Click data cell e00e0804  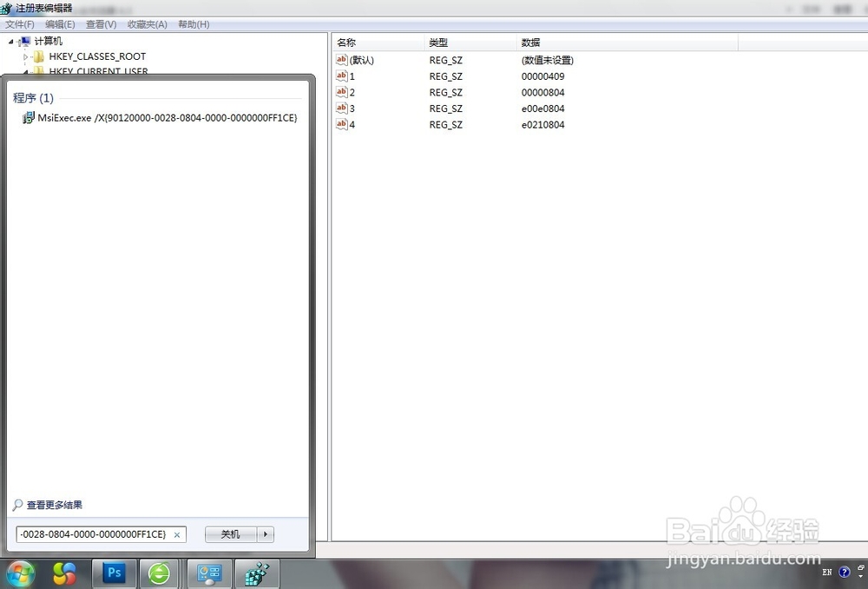click(543, 108)
